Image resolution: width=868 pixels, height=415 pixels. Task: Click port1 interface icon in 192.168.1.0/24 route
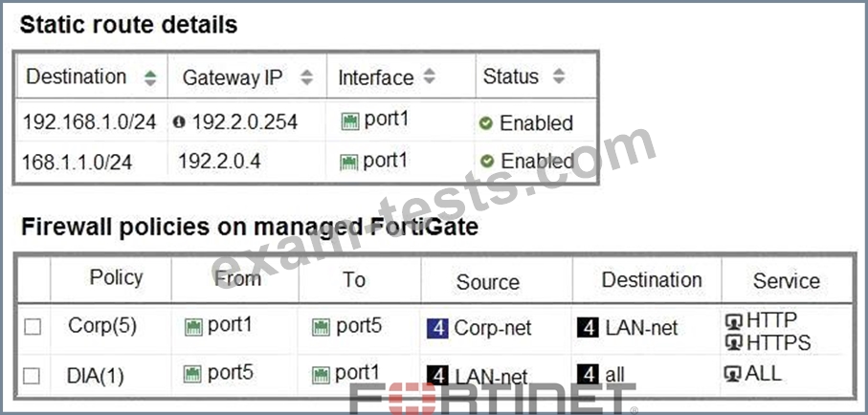click(x=349, y=121)
